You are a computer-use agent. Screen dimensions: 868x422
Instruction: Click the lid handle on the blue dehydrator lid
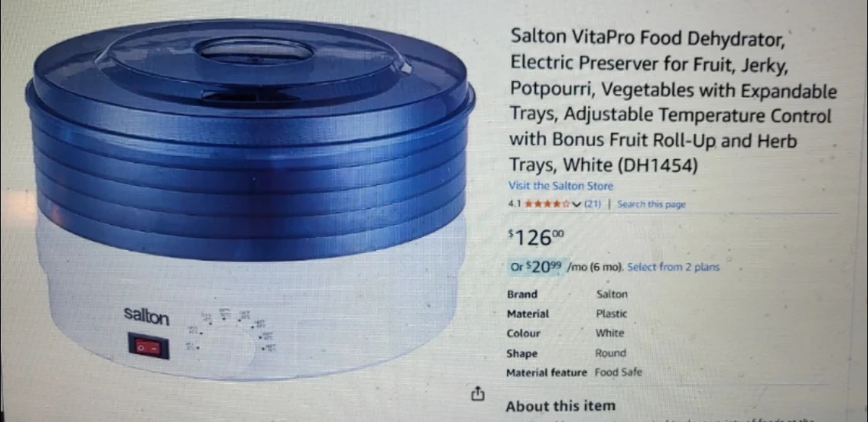[x=255, y=51]
